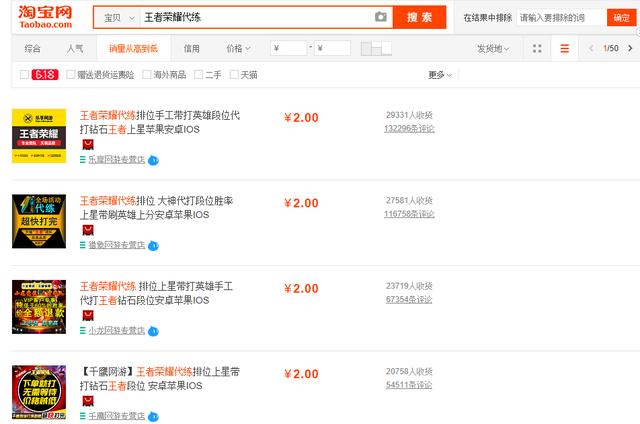Click 29331人收货 sales count

(409, 115)
